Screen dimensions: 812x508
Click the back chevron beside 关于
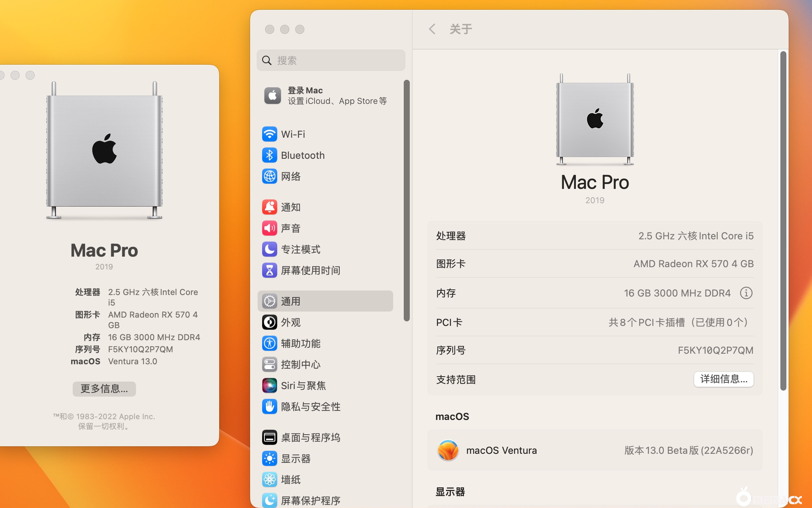point(432,29)
